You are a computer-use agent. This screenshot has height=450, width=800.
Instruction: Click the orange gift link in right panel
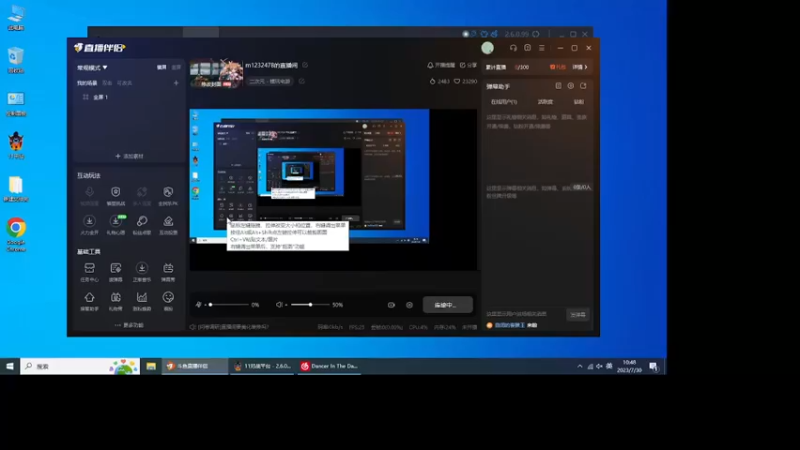point(558,67)
